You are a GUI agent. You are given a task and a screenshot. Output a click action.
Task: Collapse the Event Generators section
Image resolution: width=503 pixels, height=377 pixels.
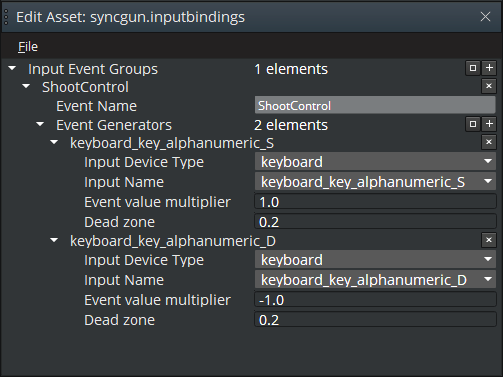point(40,124)
